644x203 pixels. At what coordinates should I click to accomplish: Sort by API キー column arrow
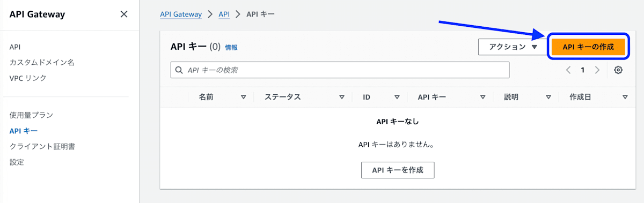[483, 97]
